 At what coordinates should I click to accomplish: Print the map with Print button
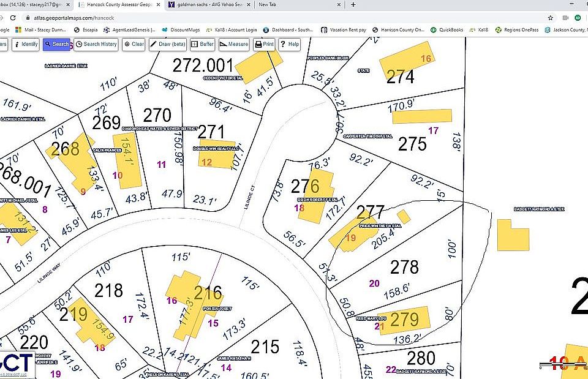pos(264,44)
